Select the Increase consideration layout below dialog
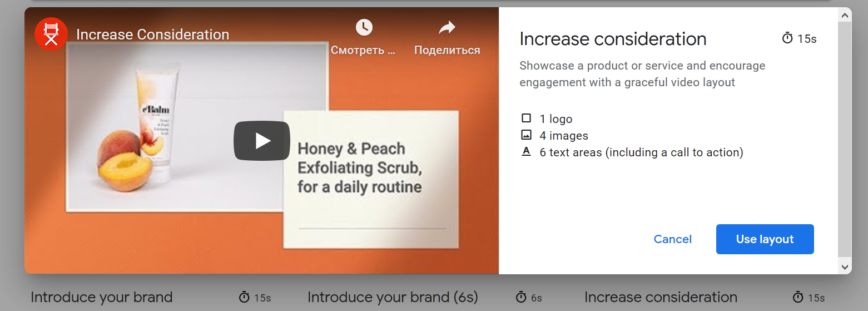Viewport: 868px width, 311px height. 661,297
